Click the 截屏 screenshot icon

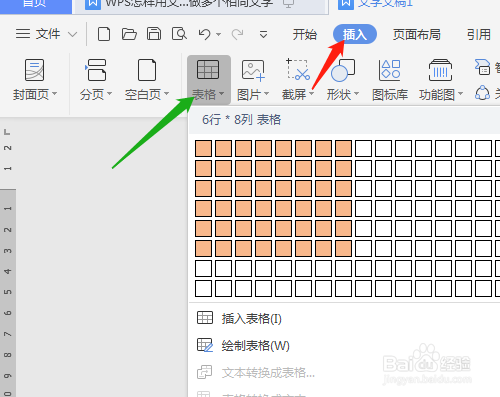pyautogui.click(x=298, y=70)
